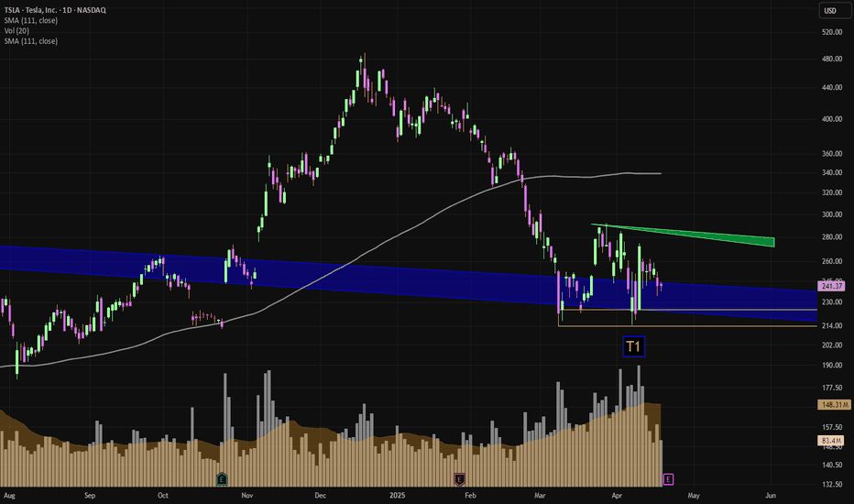
Task: Click the 148.31M volume average label
Action: click(834, 405)
